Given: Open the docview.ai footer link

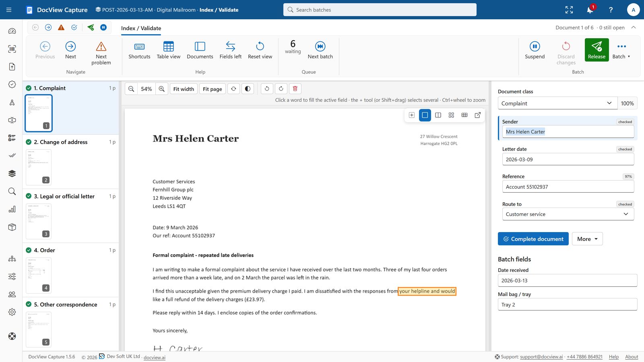Looking at the screenshot, I should pos(155,357).
